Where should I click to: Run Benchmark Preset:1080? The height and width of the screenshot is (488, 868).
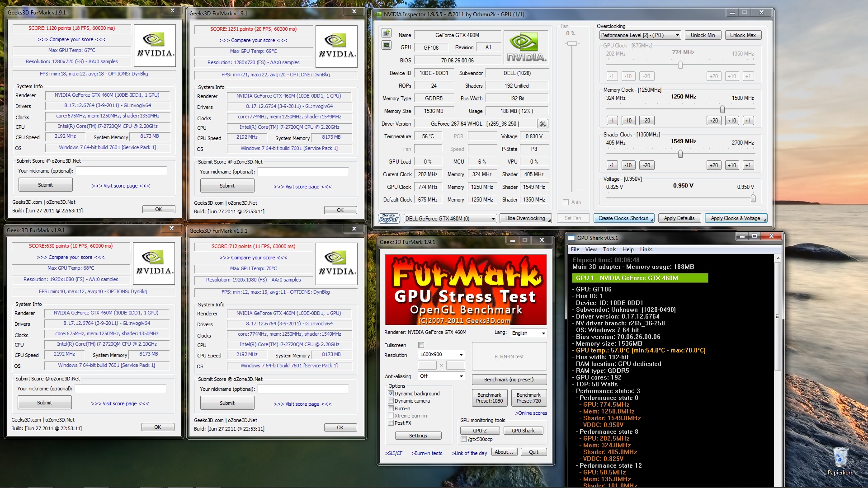point(490,398)
